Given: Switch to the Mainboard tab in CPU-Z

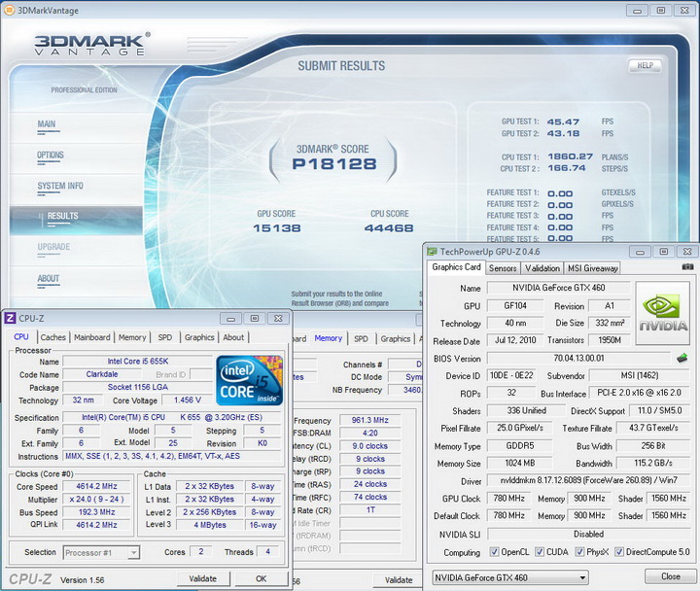Looking at the screenshot, I should [x=92, y=337].
